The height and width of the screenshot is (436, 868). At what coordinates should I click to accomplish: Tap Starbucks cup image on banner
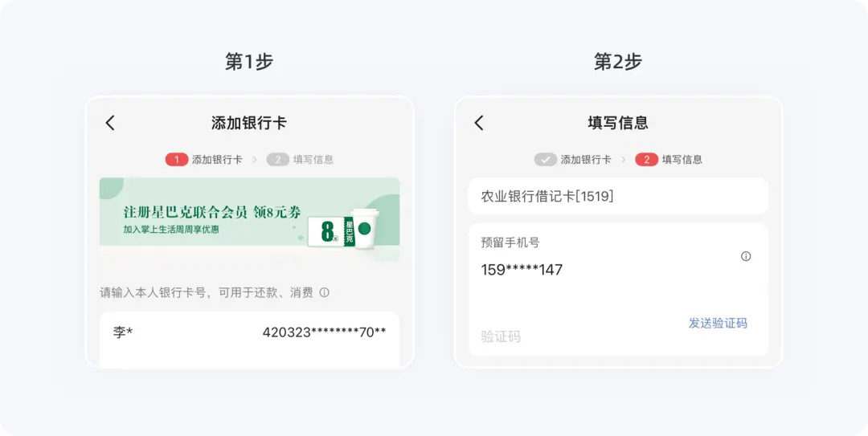point(364,229)
